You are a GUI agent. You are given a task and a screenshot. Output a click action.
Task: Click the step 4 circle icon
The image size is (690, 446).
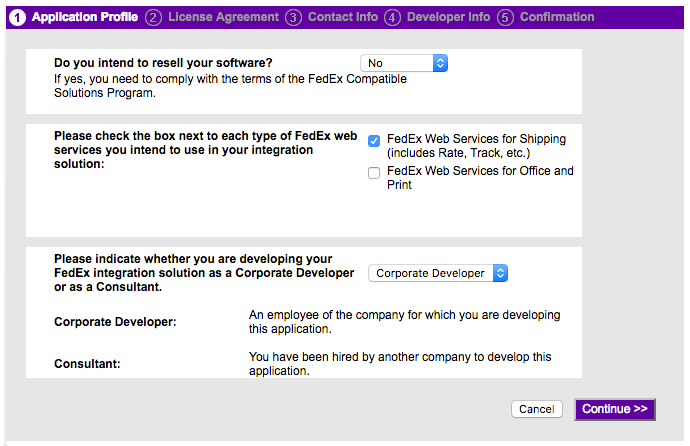point(392,18)
